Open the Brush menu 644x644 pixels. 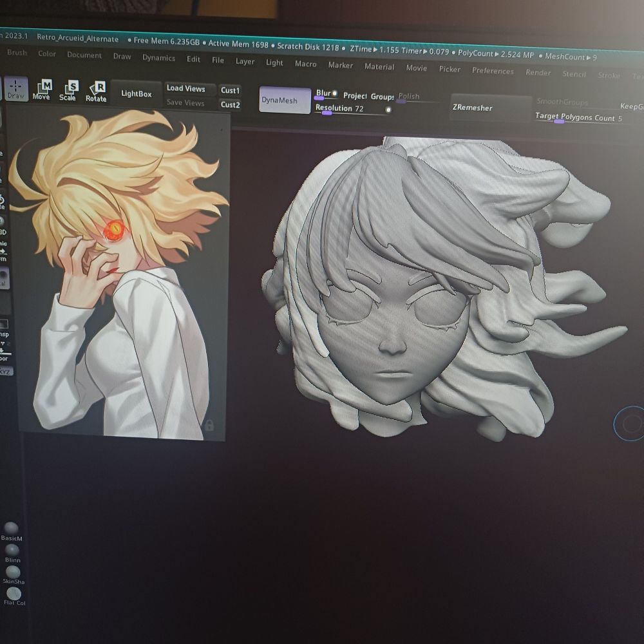pyautogui.click(x=17, y=53)
